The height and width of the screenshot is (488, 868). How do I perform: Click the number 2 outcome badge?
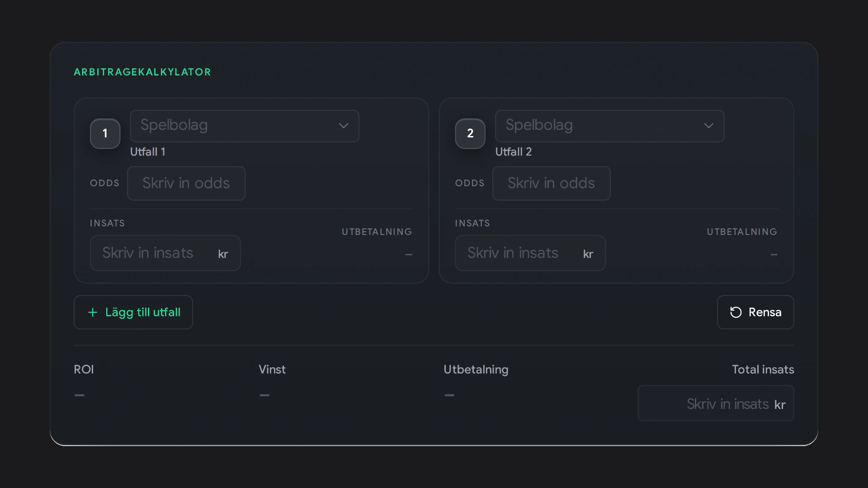[470, 133]
